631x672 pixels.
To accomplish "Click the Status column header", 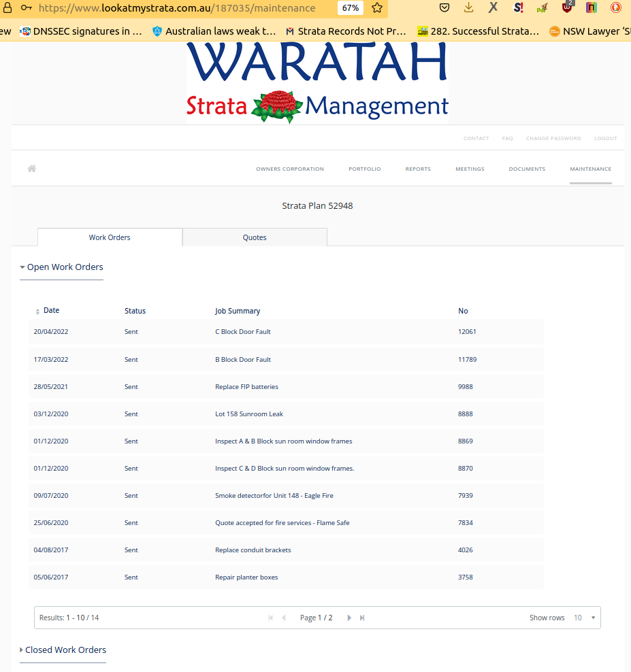I will (135, 311).
